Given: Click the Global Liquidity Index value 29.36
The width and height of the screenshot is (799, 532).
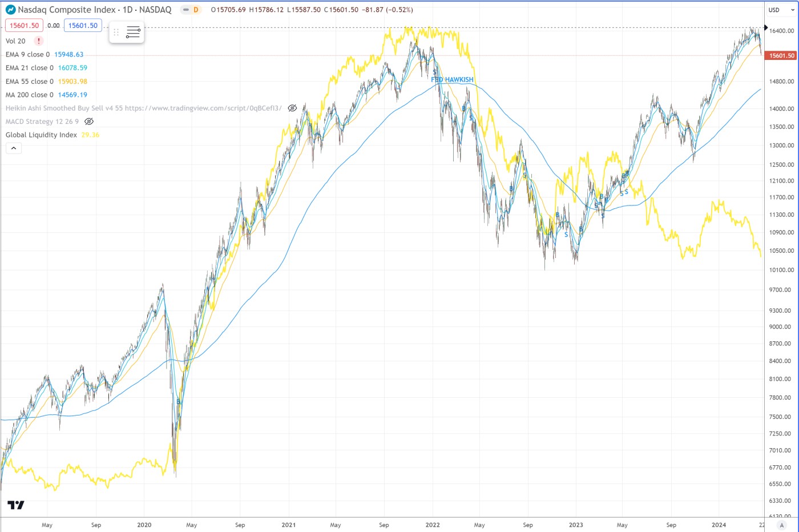Looking at the screenshot, I should coord(90,135).
